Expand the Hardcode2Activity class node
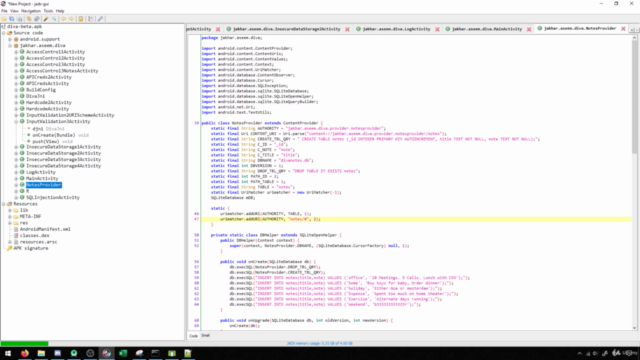Viewport: 640px width, 360px height. (x=16, y=103)
